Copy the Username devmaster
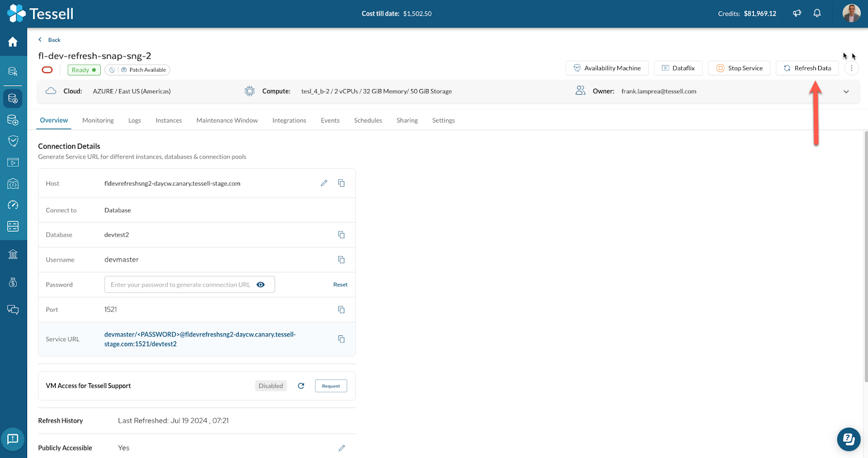868x458 pixels. [x=341, y=259]
